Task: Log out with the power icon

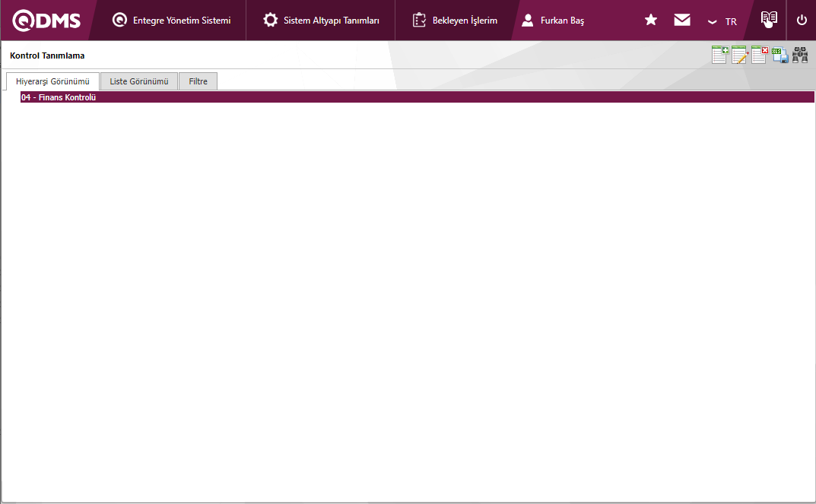Action: [802, 21]
